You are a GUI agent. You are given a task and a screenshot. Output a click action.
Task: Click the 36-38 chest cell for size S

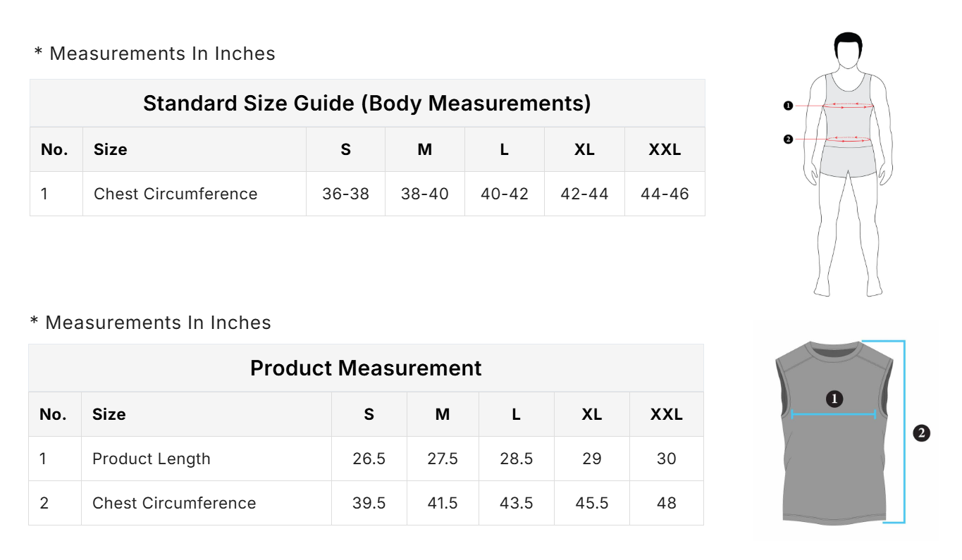pyautogui.click(x=345, y=194)
